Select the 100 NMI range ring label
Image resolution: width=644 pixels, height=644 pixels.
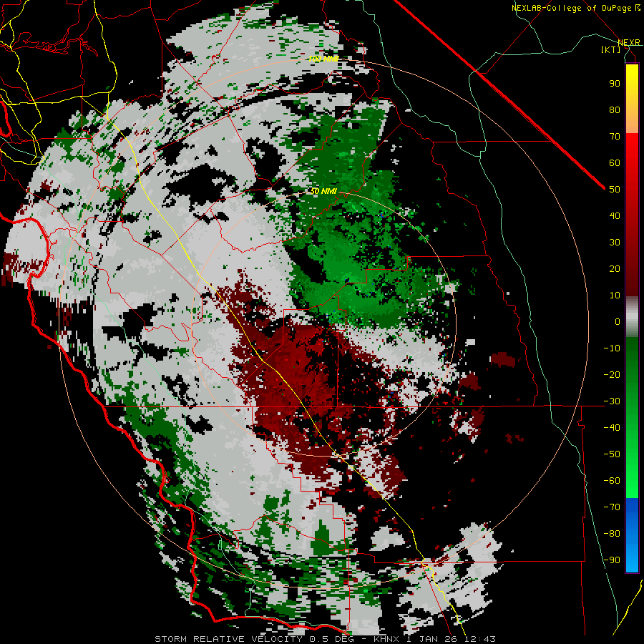tap(323, 59)
